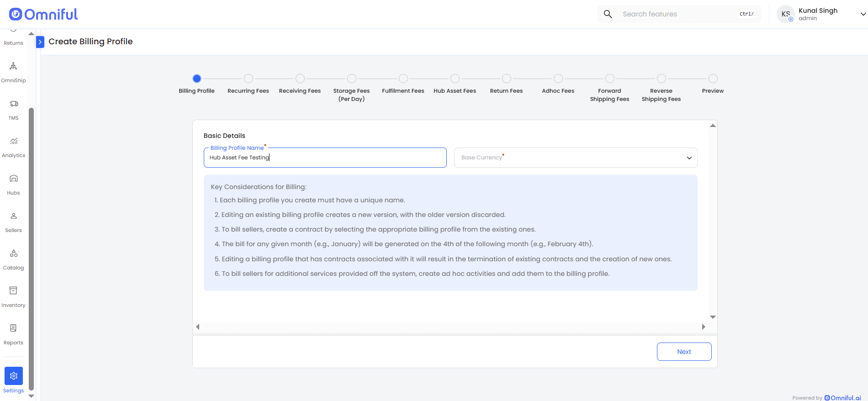Focus the Search features field

coord(679,14)
